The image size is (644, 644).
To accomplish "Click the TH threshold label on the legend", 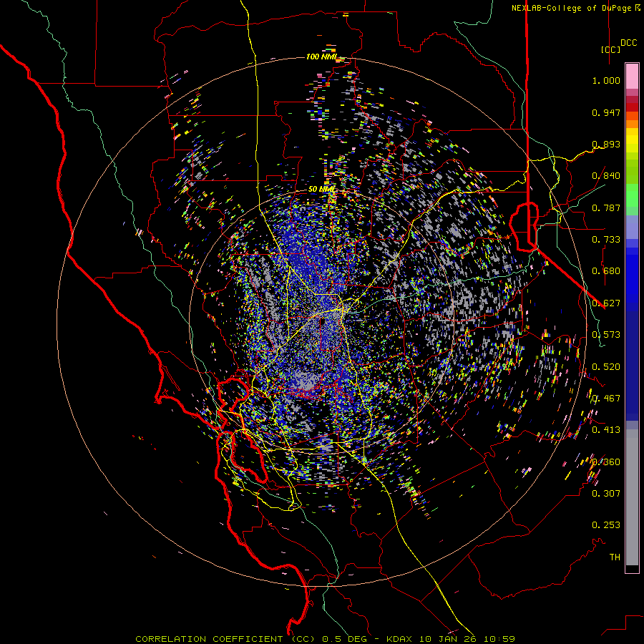I will (x=615, y=557).
